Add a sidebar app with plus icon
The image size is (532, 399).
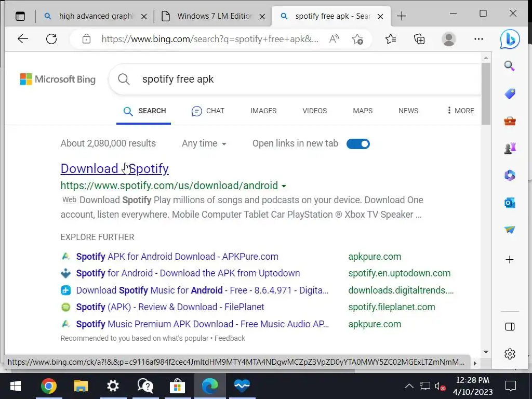(510, 260)
